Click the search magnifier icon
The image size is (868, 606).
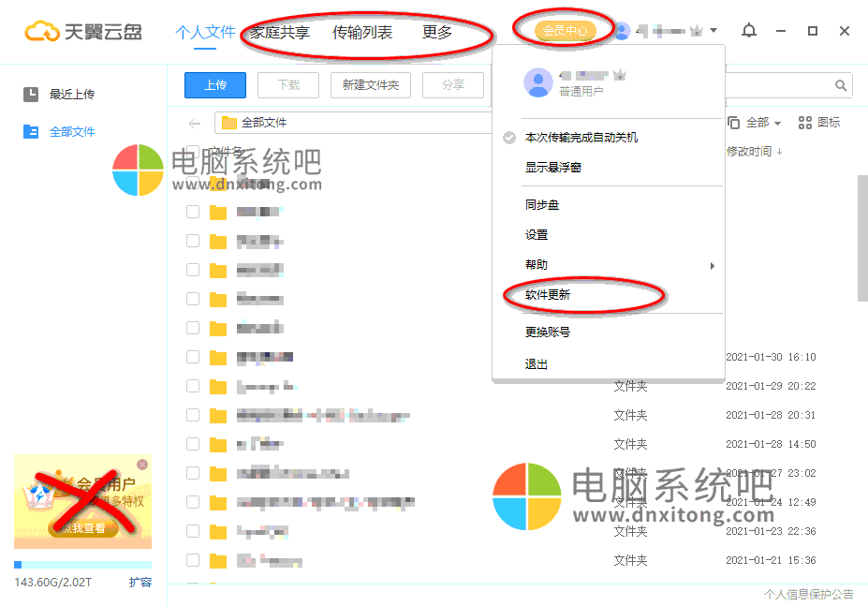point(841,86)
